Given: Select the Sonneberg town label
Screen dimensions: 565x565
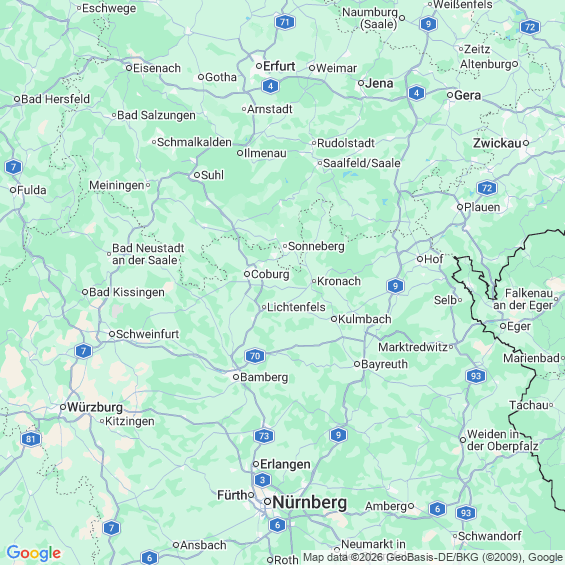Looking at the screenshot, I should click(316, 246).
